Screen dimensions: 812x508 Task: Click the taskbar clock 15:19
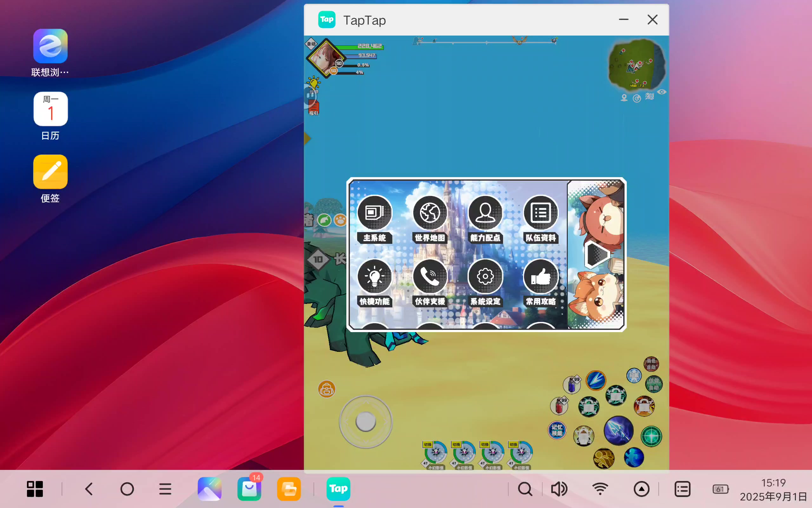[x=773, y=483]
